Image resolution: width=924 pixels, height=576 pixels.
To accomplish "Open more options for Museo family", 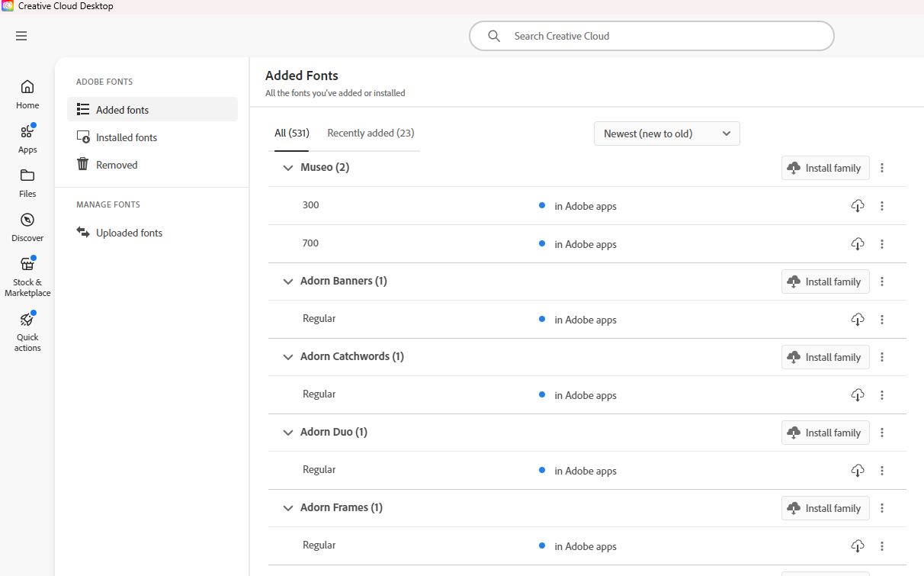I will coord(882,168).
